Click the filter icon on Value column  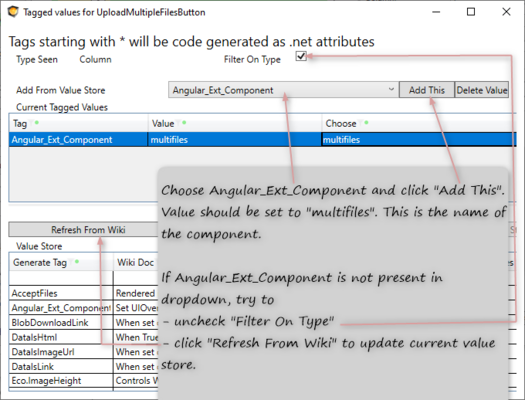[x=178, y=123]
